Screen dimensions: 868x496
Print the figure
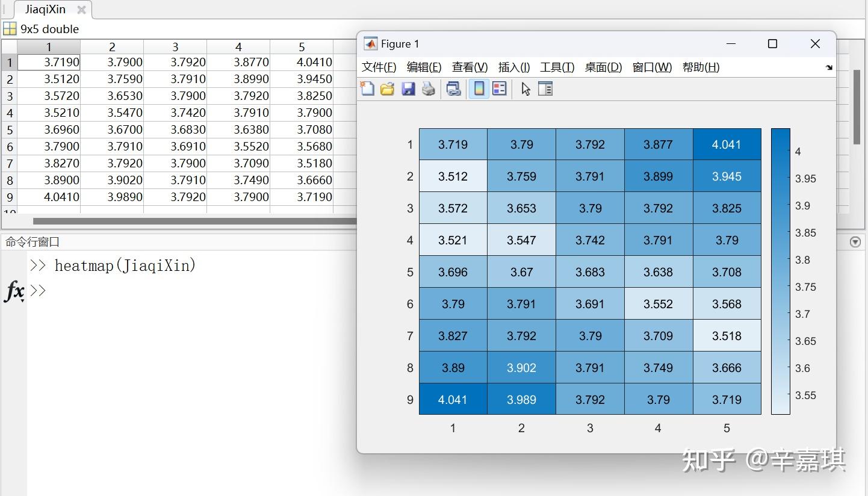point(428,88)
